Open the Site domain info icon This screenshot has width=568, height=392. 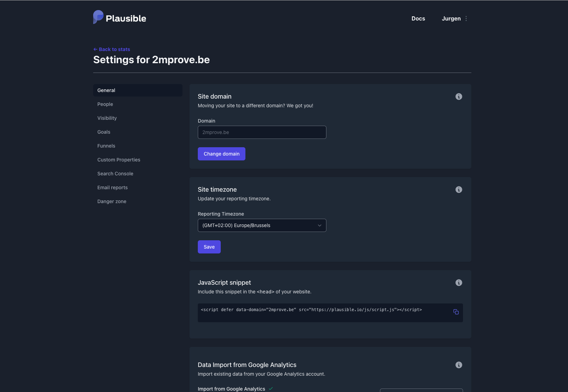[459, 97]
